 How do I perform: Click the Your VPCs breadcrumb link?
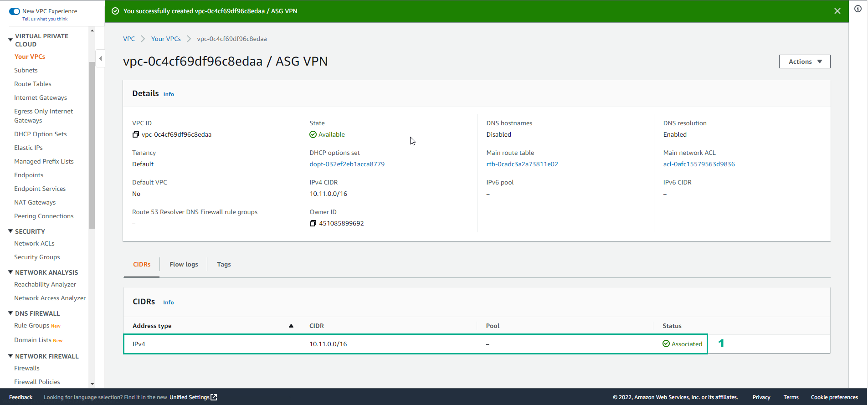(166, 39)
